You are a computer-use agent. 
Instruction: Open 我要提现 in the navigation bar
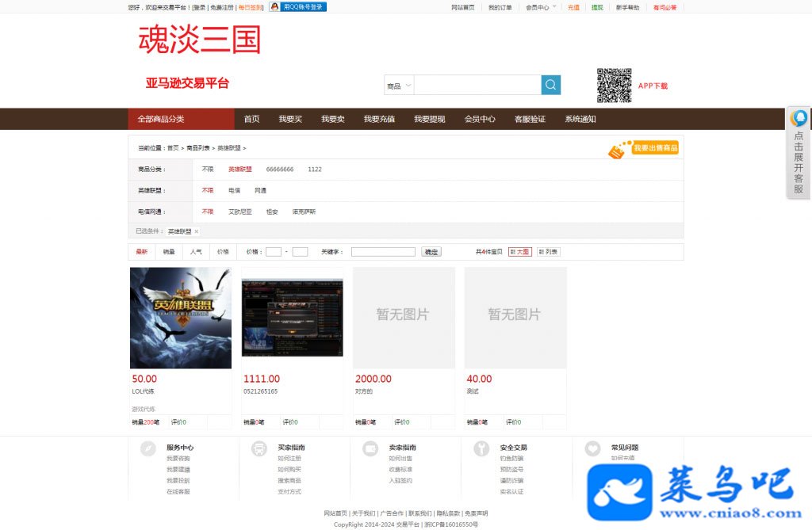(x=429, y=119)
